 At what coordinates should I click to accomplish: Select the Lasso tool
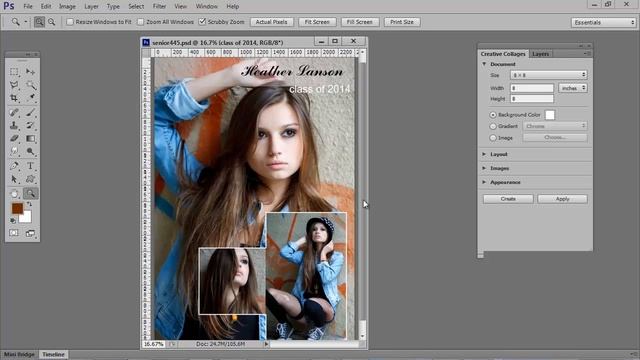tap(14, 85)
